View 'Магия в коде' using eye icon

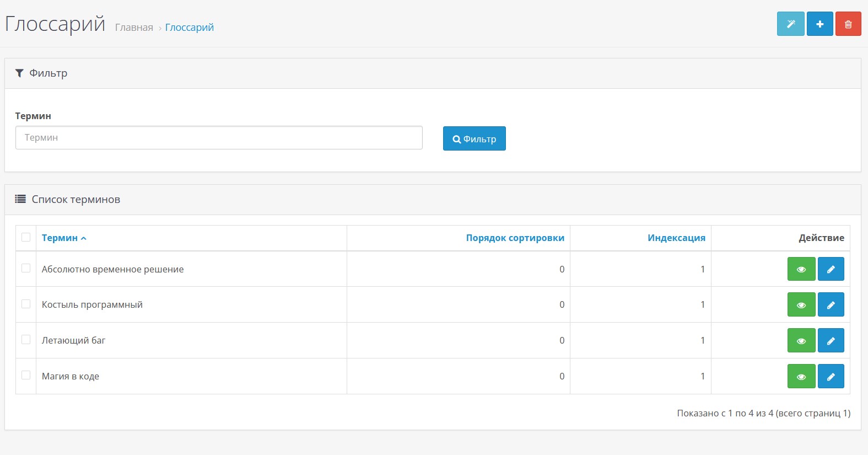point(801,377)
